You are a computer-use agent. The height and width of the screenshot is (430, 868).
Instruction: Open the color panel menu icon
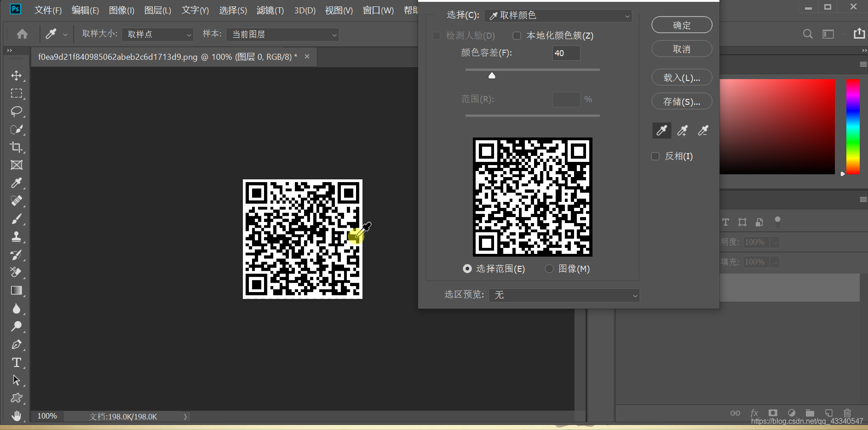click(863, 64)
